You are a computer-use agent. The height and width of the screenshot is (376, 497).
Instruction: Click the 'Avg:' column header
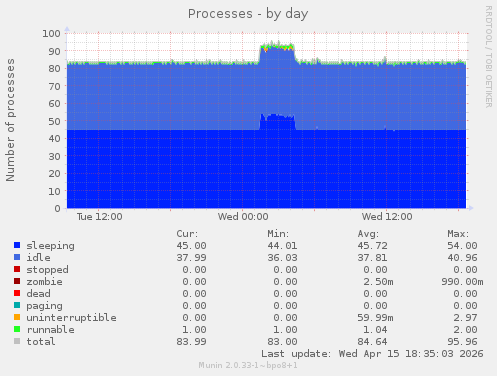pos(368,234)
